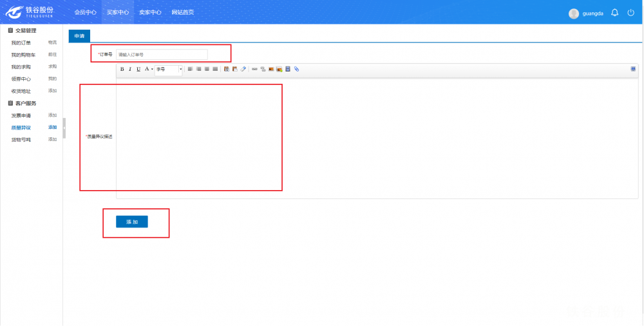Collapse the sidebar using the arrow handle
This screenshot has width=644, height=326.
(x=64, y=128)
